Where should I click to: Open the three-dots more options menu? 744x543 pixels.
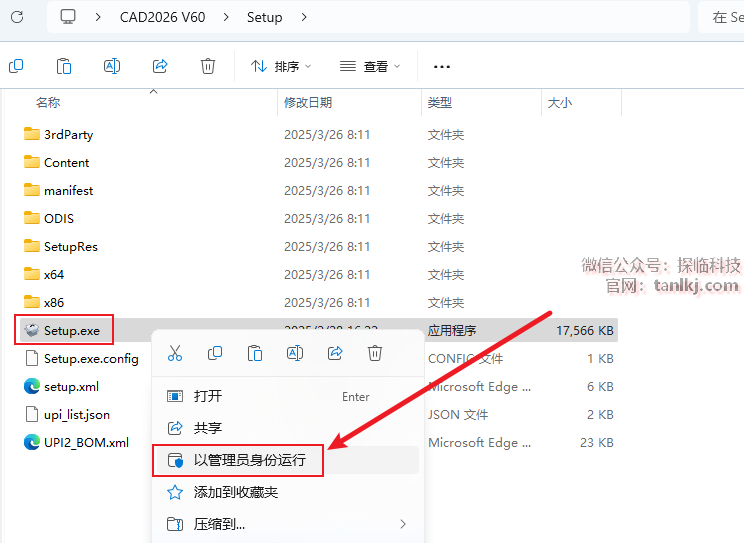pyautogui.click(x=442, y=67)
